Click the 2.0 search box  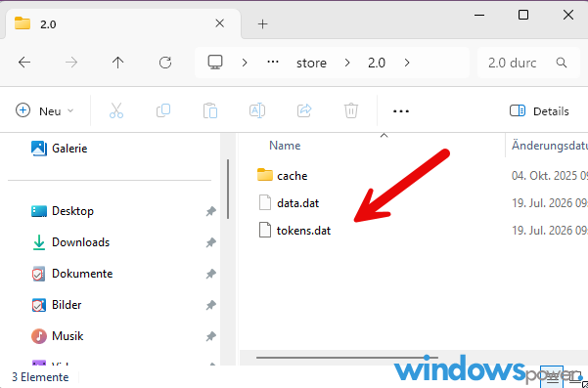click(528, 63)
